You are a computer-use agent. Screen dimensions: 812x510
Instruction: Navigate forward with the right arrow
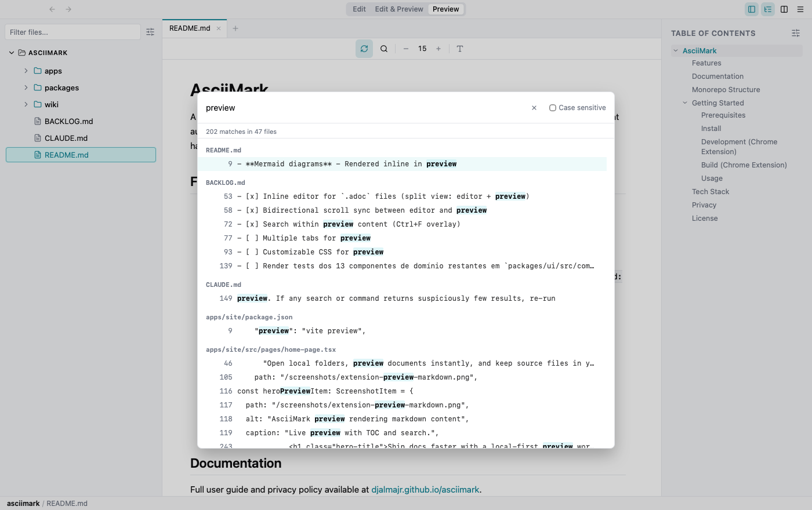click(68, 9)
